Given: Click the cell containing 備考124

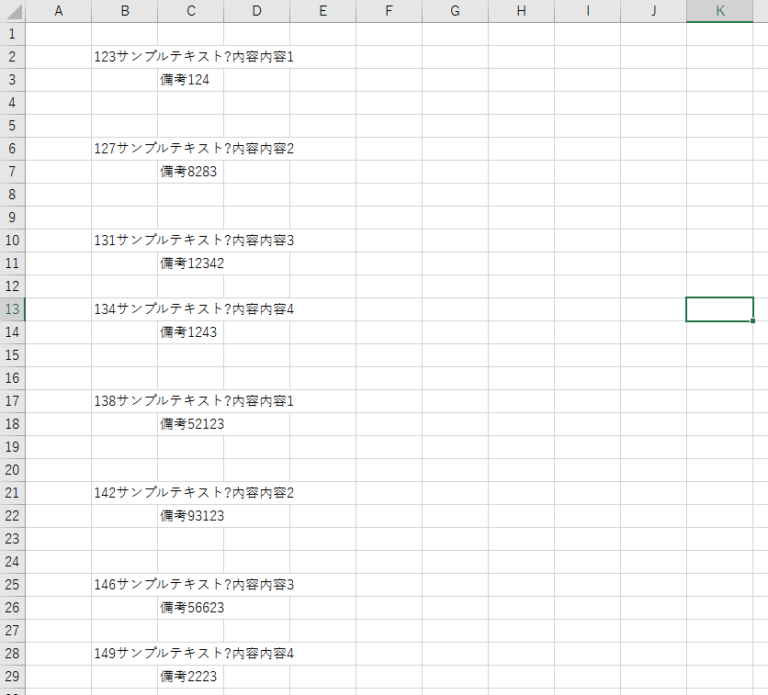Looking at the screenshot, I should 189,80.
